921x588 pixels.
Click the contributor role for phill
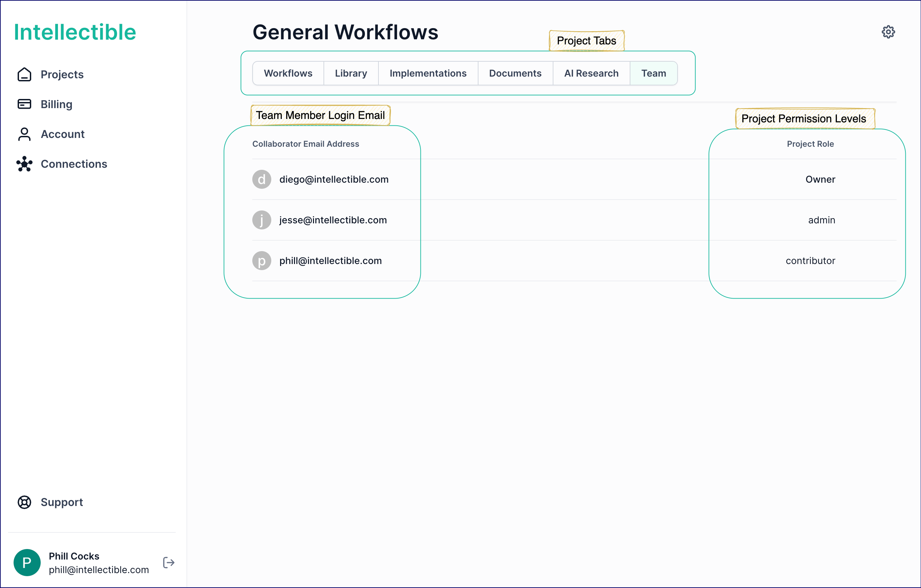(x=810, y=261)
